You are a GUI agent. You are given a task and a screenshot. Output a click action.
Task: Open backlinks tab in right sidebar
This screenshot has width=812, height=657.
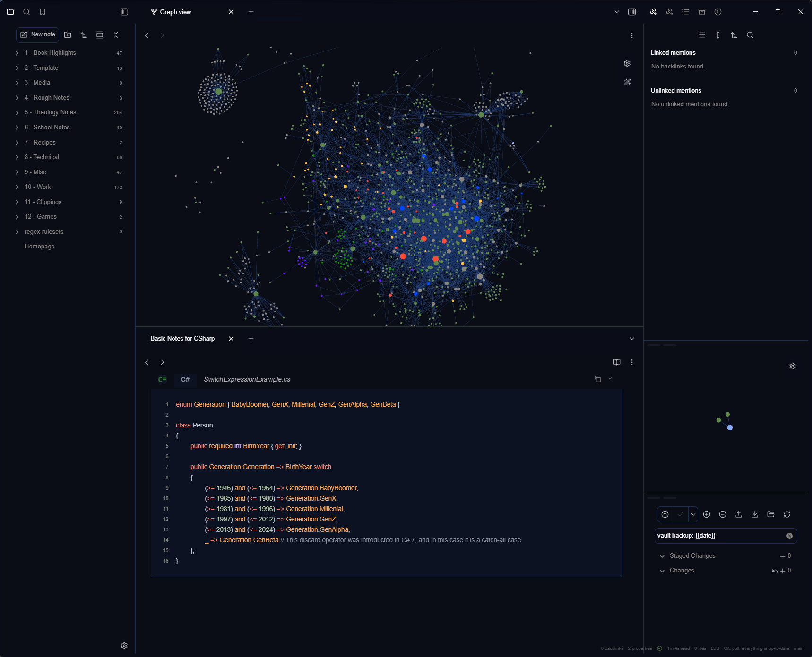[653, 12]
